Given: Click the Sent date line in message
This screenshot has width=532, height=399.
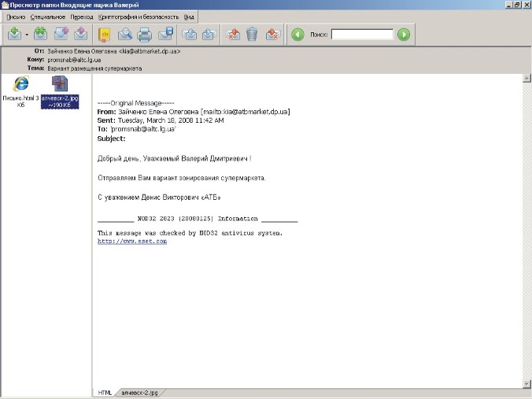Looking at the screenshot, I should pos(161,120).
